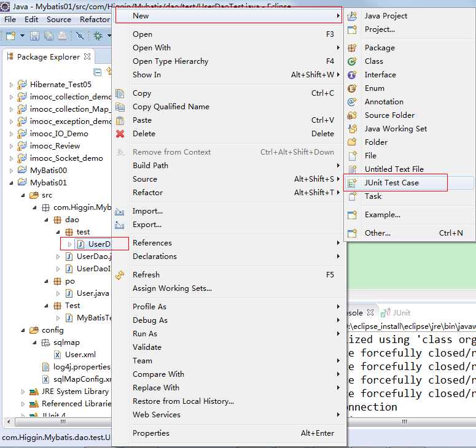476x448 pixels.
Task: Collapse the src folder node
Action: click(23, 195)
